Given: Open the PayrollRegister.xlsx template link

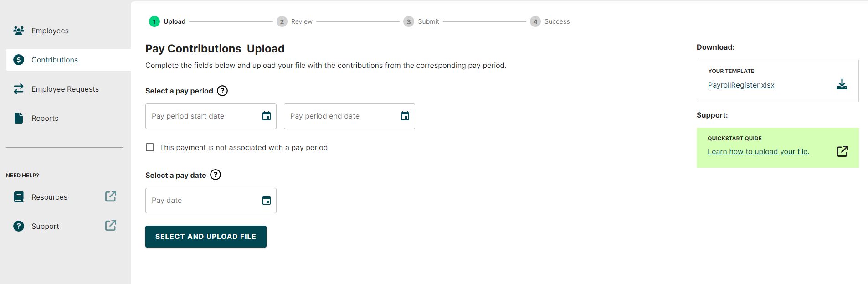Looking at the screenshot, I should 741,85.
